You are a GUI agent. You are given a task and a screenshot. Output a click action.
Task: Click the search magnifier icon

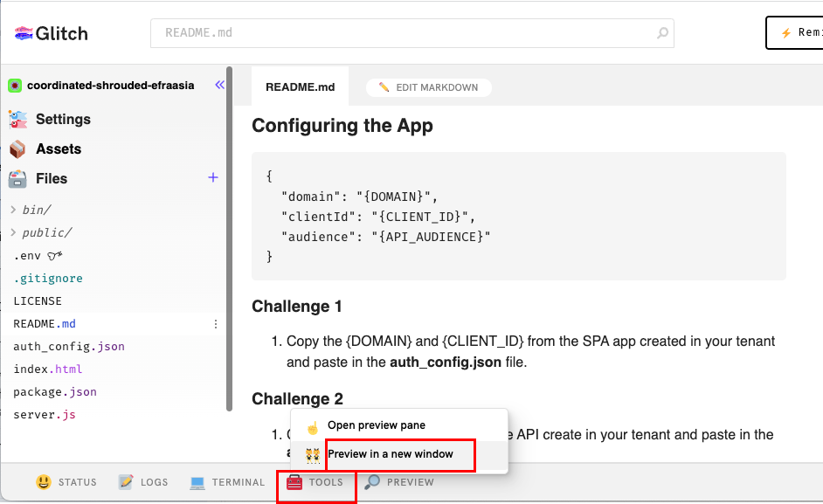pyautogui.click(x=662, y=34)
